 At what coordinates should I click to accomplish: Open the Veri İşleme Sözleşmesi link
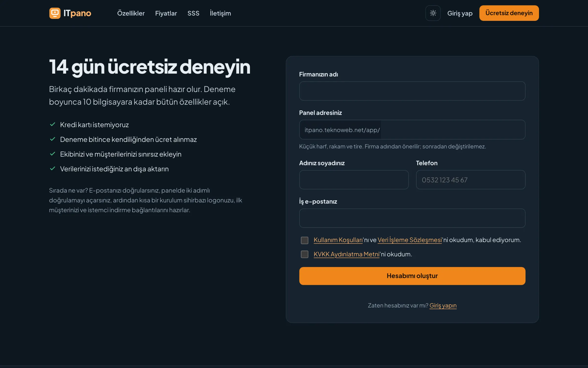pyautogui.click(x=410, y=240)
